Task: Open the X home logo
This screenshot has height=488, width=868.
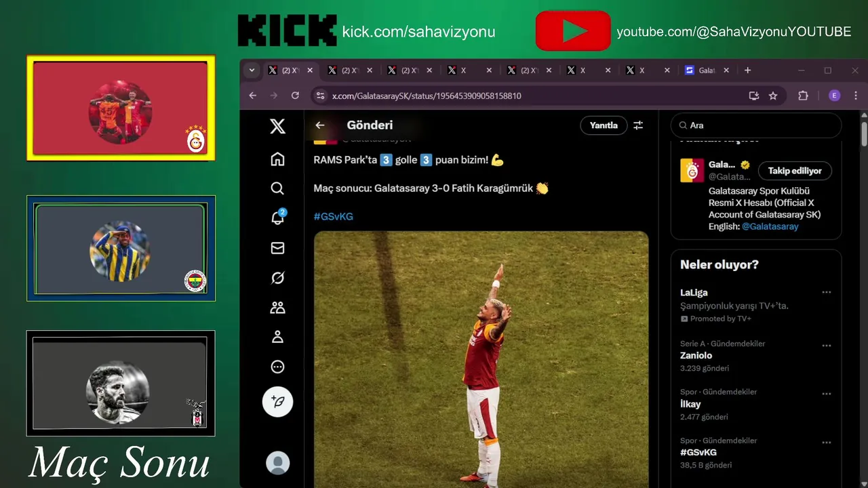Action: 277,126
